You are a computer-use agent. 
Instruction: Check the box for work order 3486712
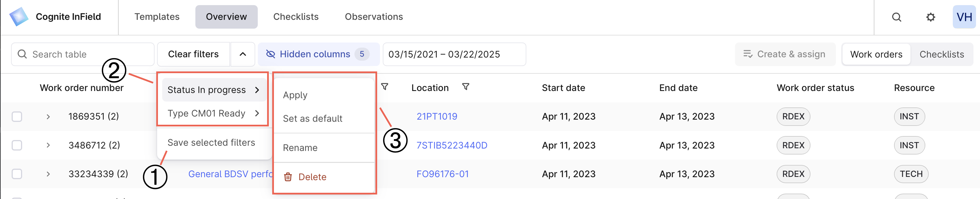pos(17,145)
